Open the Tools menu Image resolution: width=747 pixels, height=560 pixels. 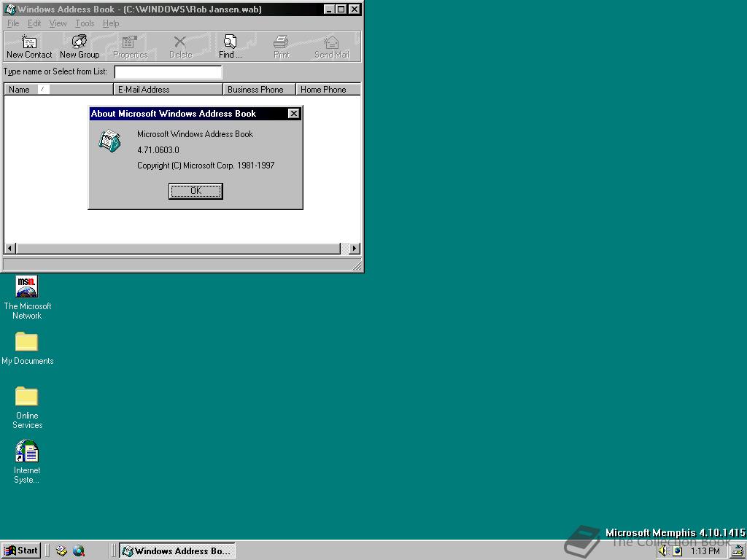pyautogui.click(x=85, y=23)
